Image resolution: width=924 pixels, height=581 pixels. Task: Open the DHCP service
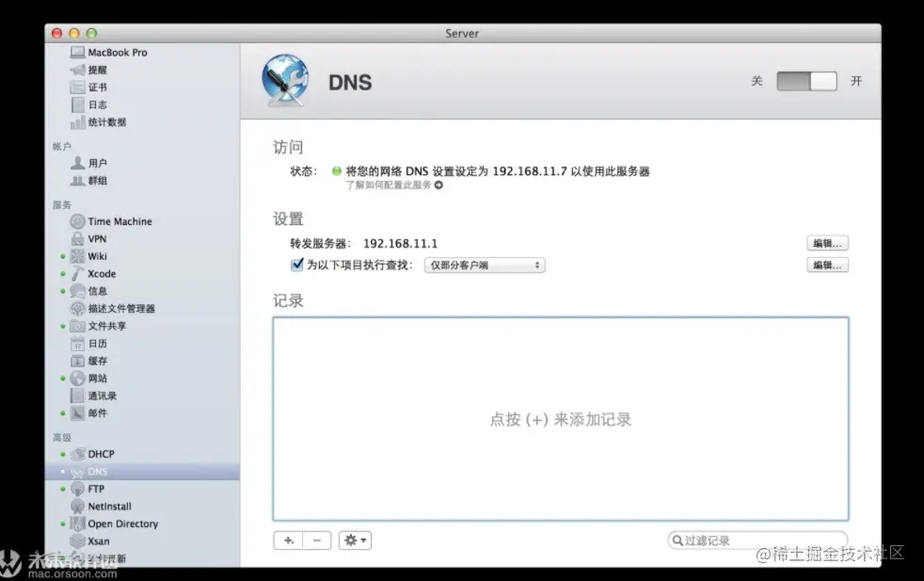coord(92,454)
